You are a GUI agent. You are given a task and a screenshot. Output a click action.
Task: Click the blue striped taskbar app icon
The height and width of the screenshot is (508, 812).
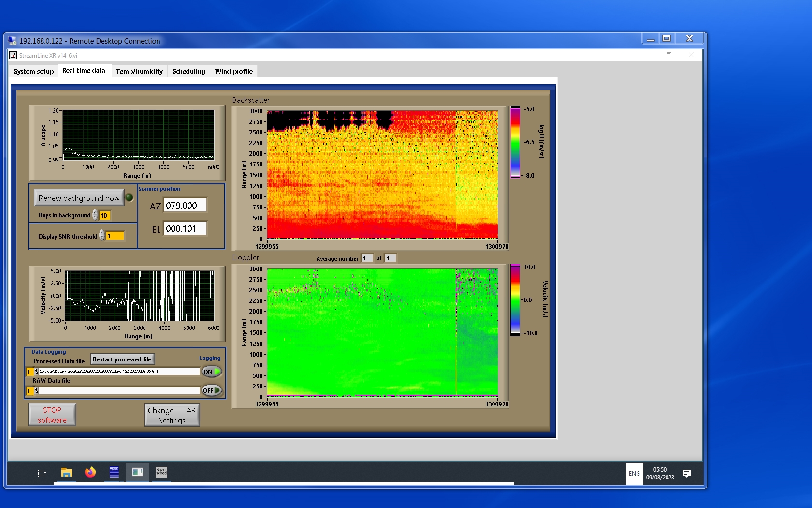point(114,472)
